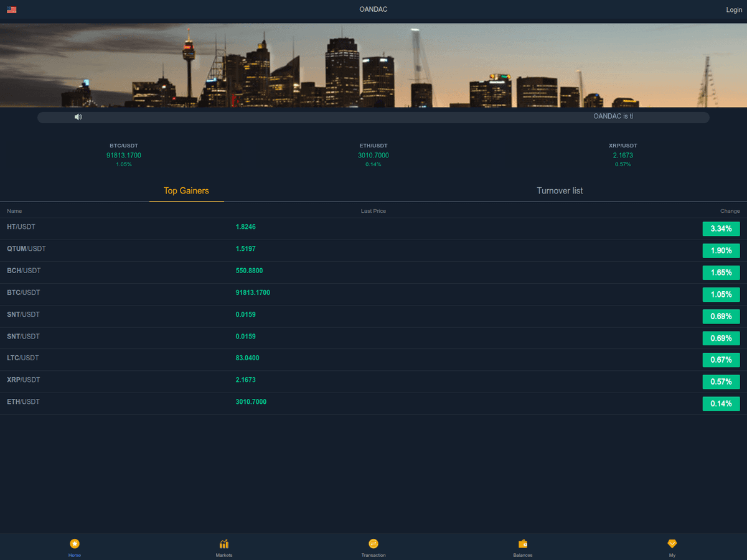Click the Last Price column header

374,211
